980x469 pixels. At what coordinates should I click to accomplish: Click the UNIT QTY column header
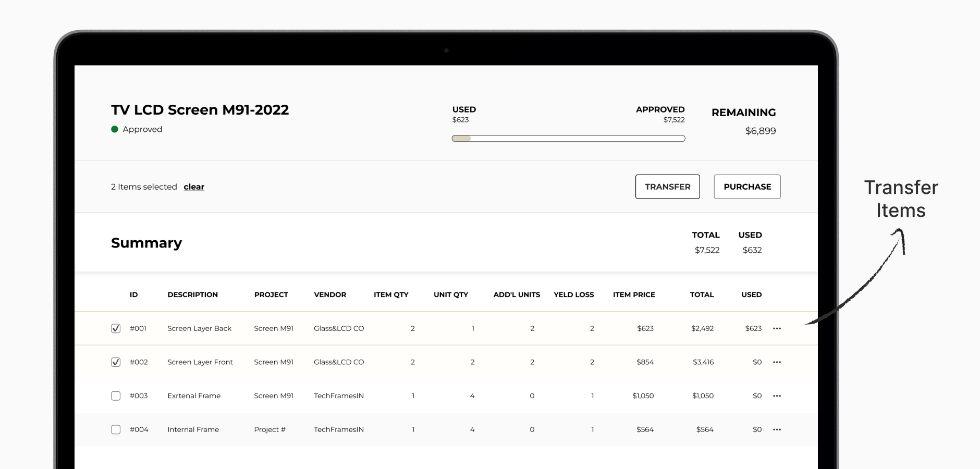click(x=451, y=294)
